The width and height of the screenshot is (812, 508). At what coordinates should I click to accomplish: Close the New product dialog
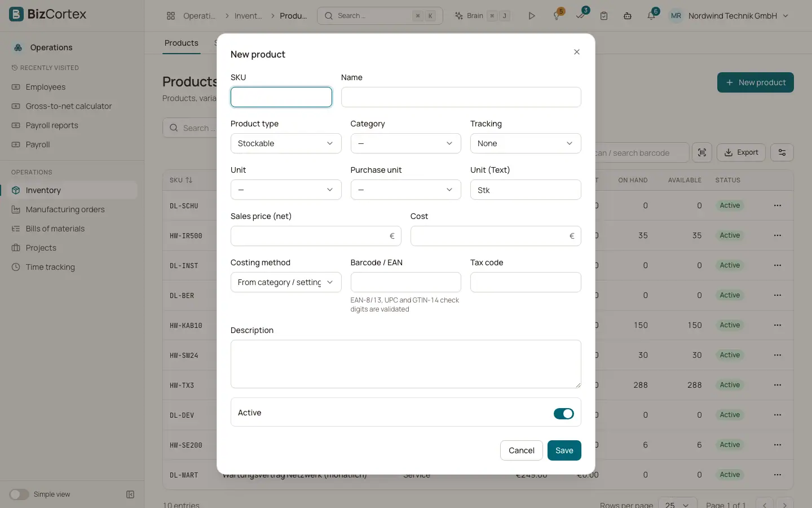pos(576,52)
